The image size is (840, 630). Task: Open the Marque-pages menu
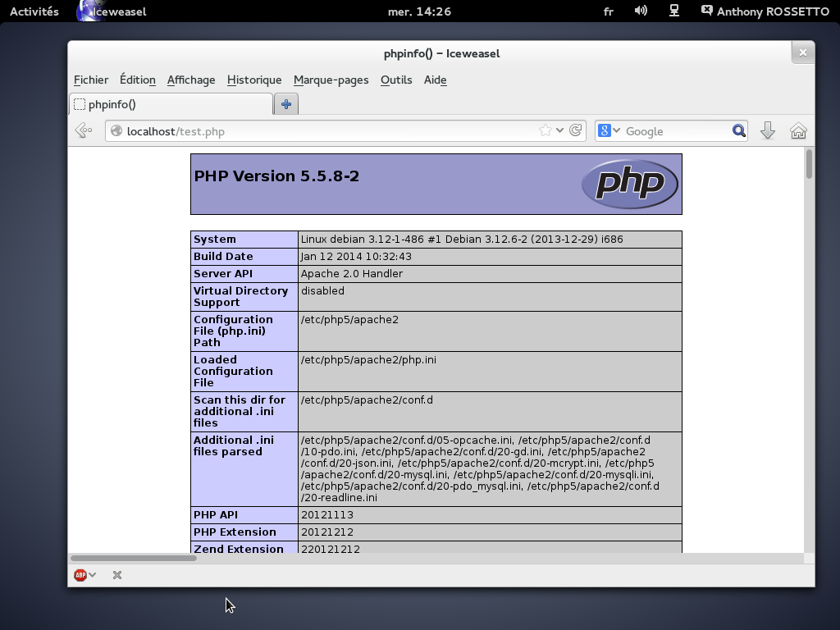point(331,80)
